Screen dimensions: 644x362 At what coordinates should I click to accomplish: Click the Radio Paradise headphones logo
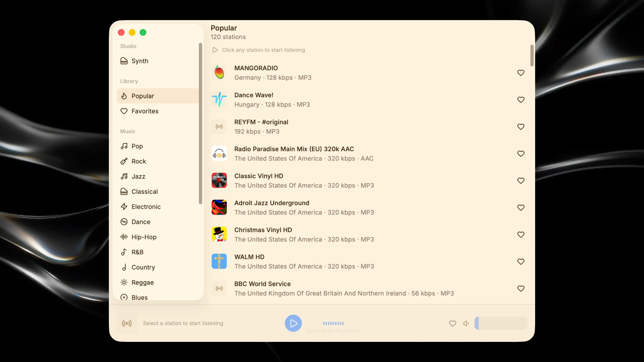(x=219, y=154)
